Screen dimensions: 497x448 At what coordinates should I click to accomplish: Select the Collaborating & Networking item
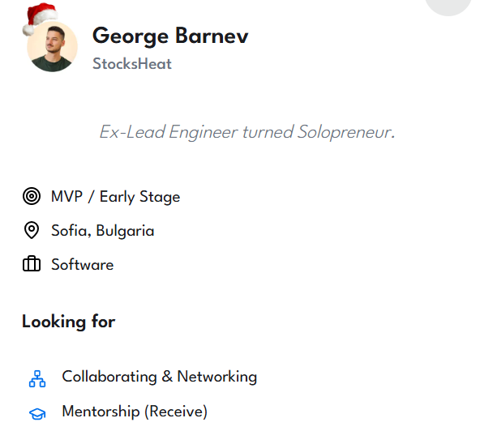[159, 377]
